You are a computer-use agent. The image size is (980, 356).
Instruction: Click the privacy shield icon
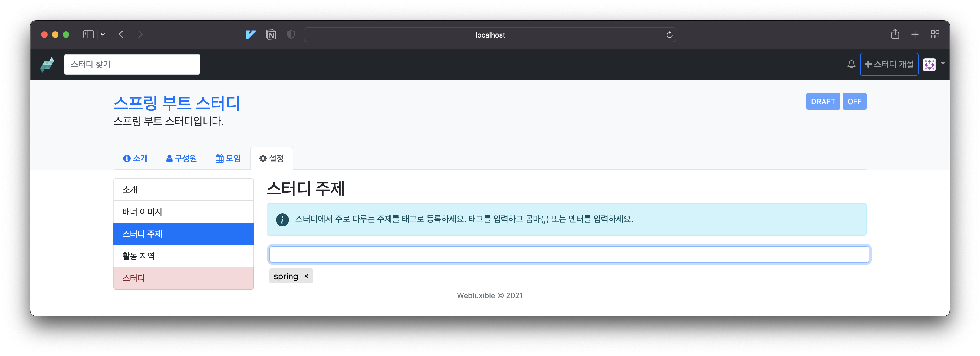pos(291,35)
